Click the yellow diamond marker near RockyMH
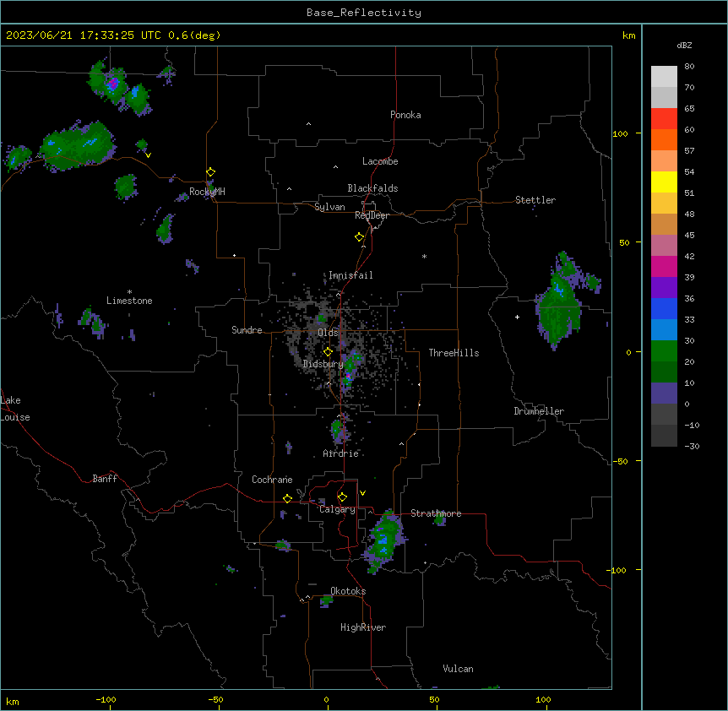This screenshot has height=711, width=728. click(x=210, y=172)
